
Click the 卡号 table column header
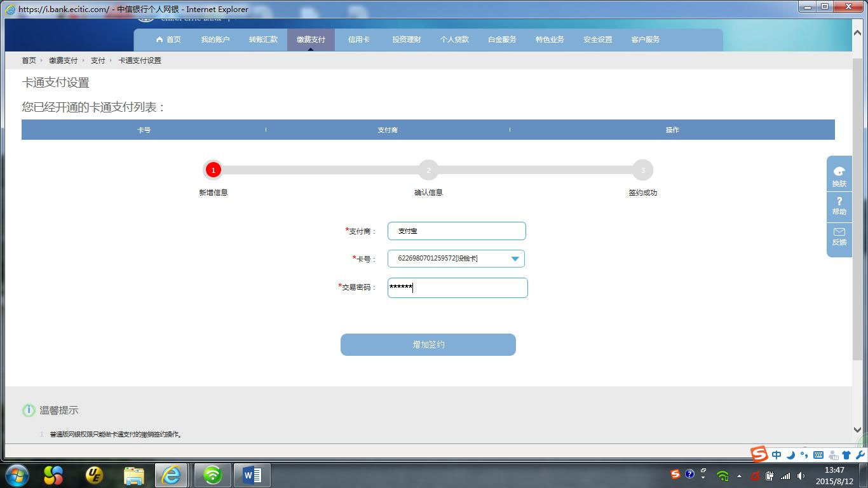(x=144, y=130)
